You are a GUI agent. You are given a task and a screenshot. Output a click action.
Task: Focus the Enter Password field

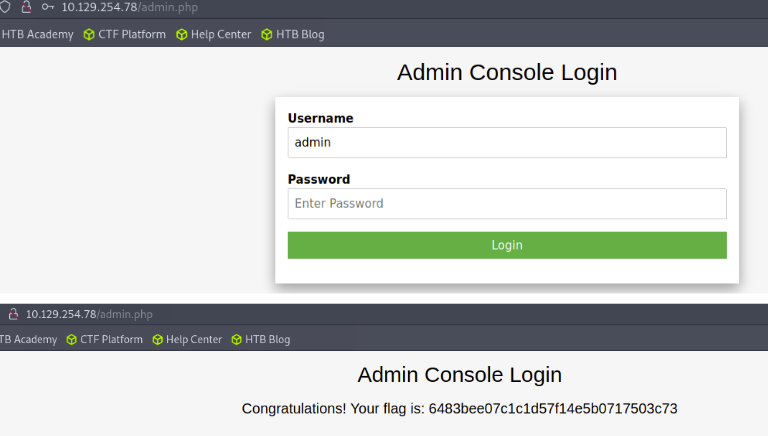(x=507, y=203)
